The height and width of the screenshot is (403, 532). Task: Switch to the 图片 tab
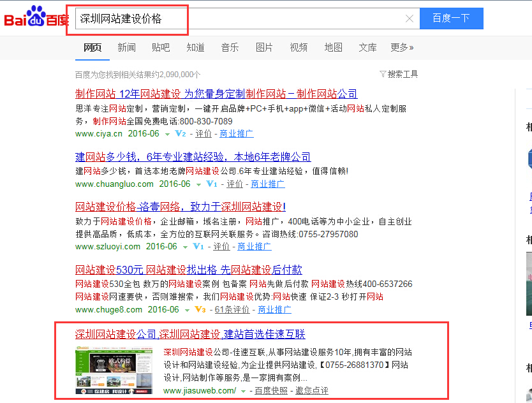click(x=264, y=47)
